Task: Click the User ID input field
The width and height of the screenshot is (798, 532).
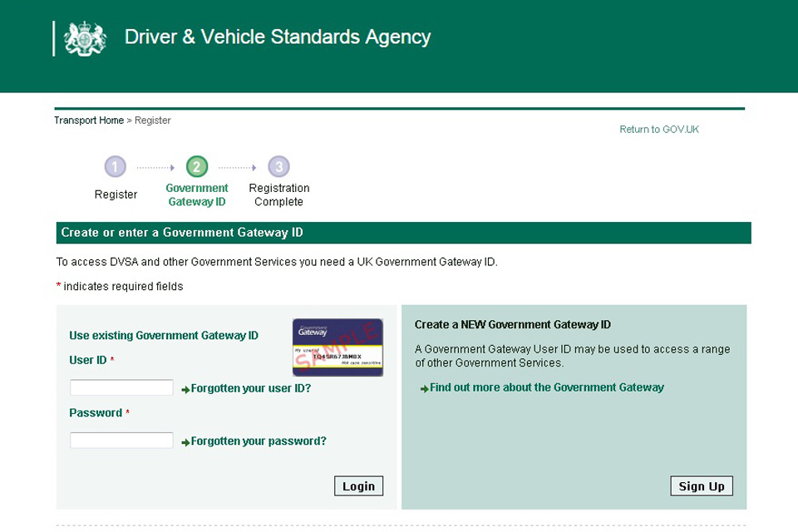Action: click(x=121, y=387)
